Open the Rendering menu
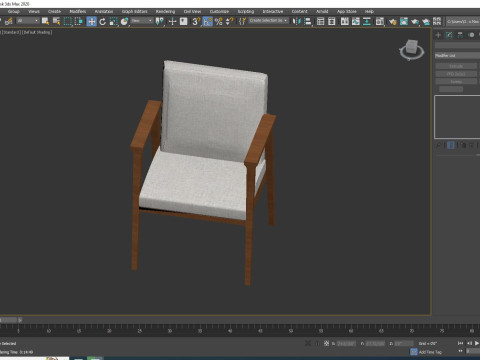480x360 pixels. click(x=165, y=11)
